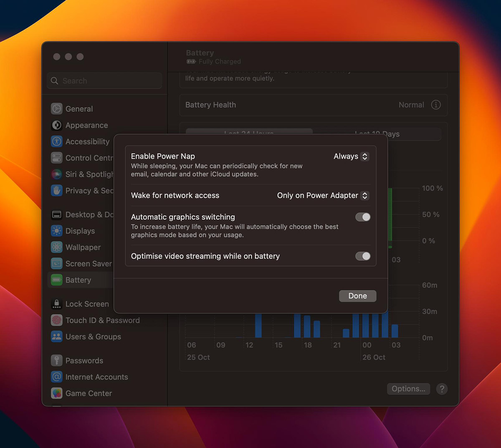Open the Siri & Spotlight icon
The image size is (501, 448).
57,174
